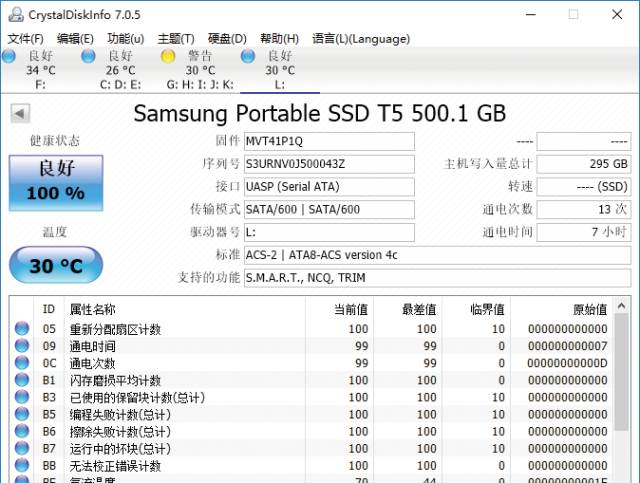The image size is (640, 483).
Task: Click the 30 °C temperature button
Action: tap(55, 267)
